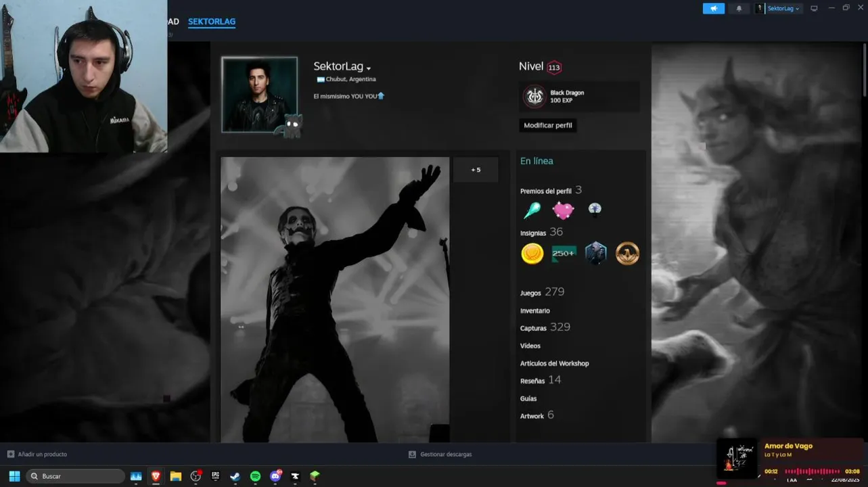This screenshot has height=487, width=868.
Task: Open Artwork 6 link
Action: (x=537, y=415)
